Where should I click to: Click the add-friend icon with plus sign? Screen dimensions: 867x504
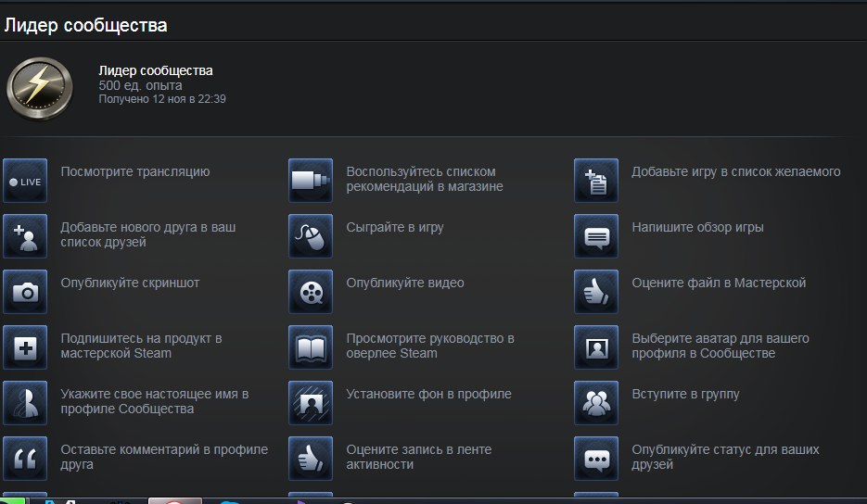25,236
